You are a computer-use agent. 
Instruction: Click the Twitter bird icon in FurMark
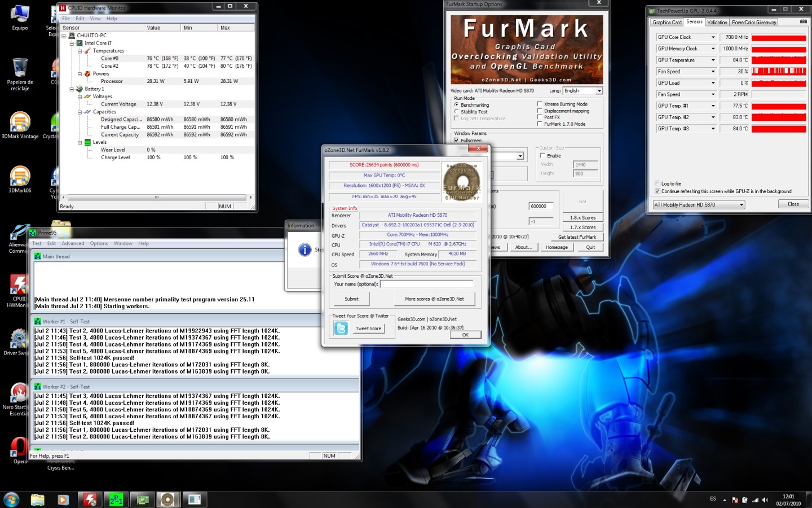(x=341, y=328)
